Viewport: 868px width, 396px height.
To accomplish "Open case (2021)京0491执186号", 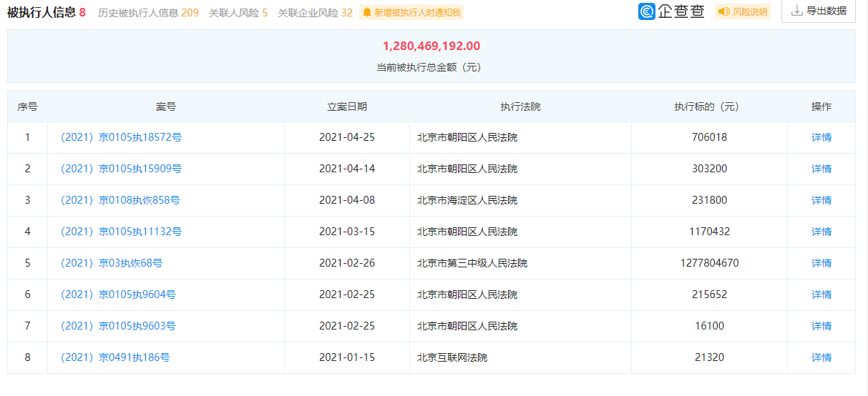I will (x=114, y=357).
